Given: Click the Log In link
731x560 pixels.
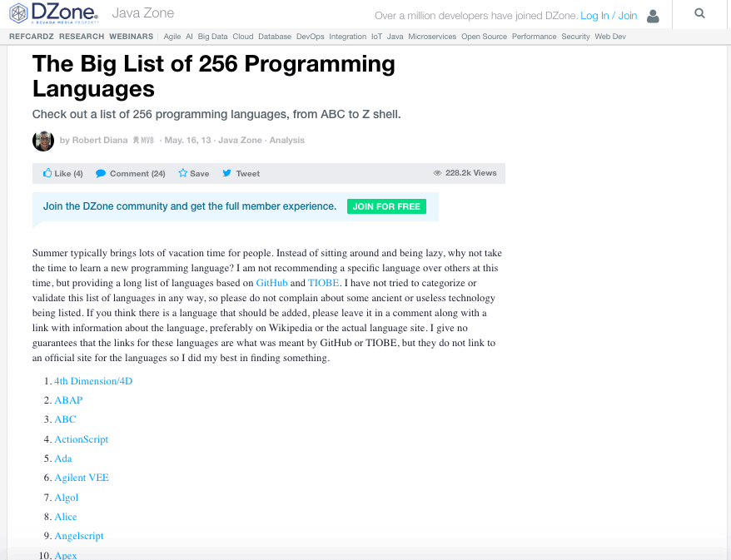Looking at the screenshot, I should (x=594, y=16).
